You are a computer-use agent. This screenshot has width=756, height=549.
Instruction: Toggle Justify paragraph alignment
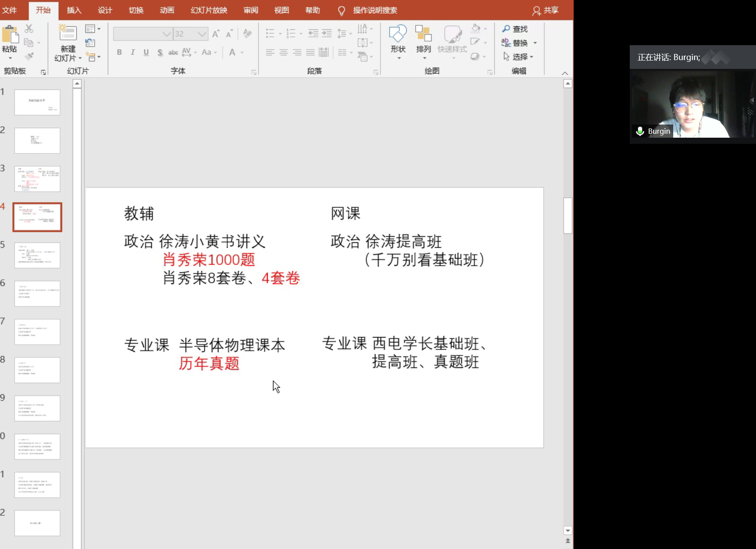coord(310,53)
